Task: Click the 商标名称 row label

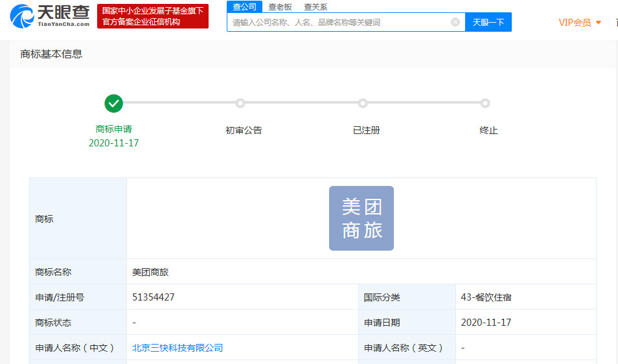Action: (x=53, y=272)
